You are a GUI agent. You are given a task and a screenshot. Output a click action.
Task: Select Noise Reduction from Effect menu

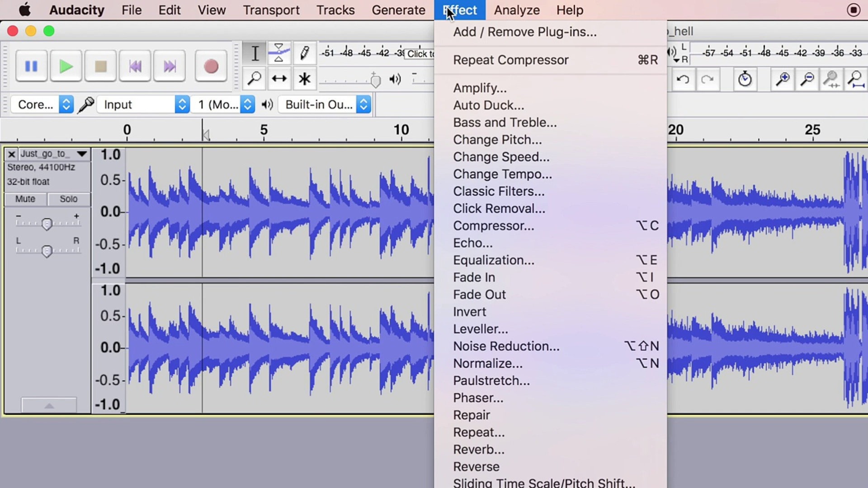(x=505, y=346)
